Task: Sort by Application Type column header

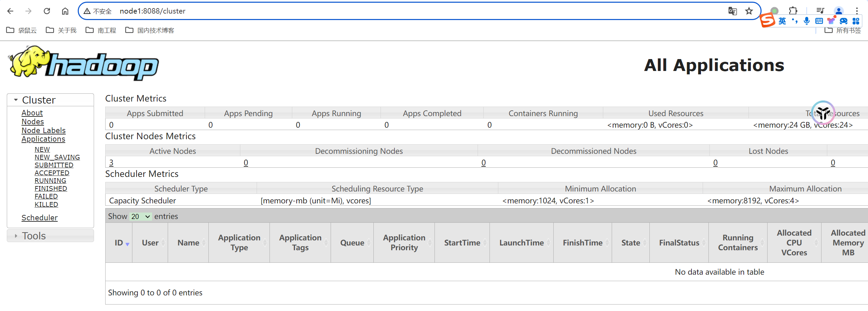Action: pyautogui.click(x=239, y=243)
